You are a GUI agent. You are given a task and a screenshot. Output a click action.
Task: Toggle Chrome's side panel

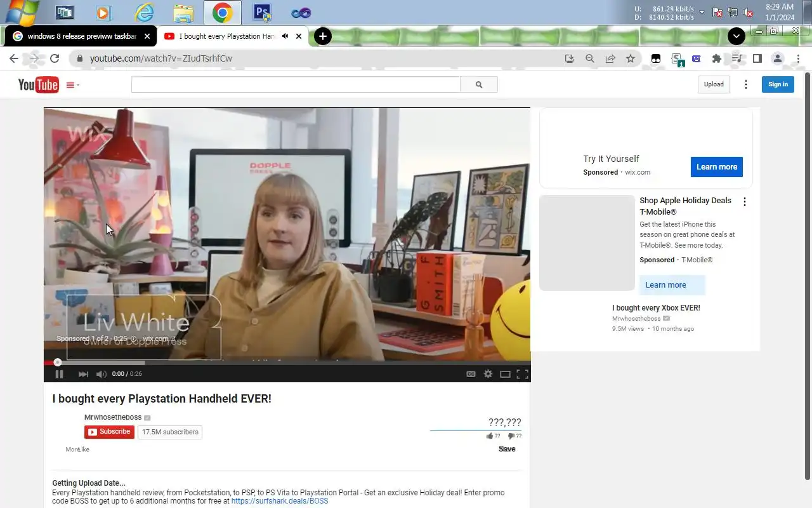(x=757, y=58)
